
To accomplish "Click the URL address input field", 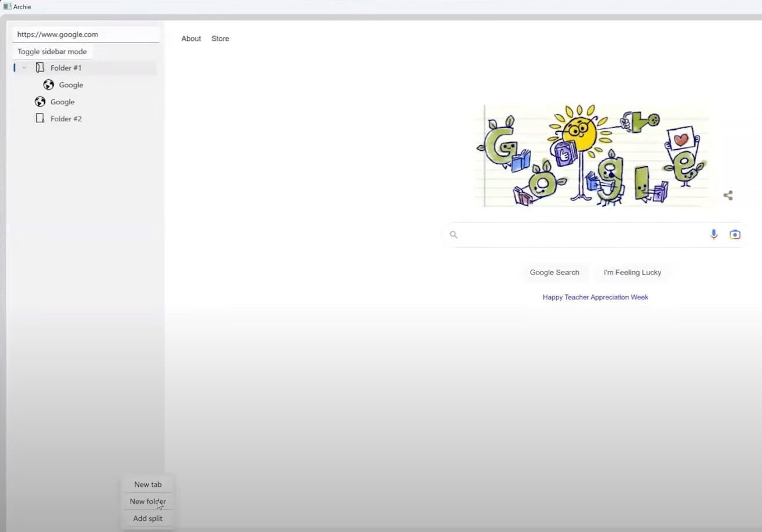I will (x=85, y=34).
